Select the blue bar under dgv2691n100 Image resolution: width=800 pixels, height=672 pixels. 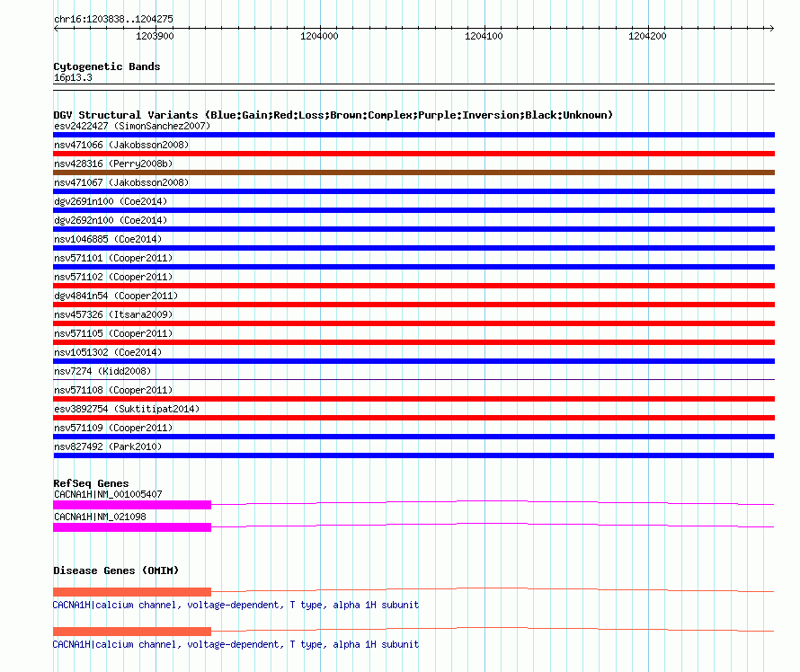click(x=413, y=210)
